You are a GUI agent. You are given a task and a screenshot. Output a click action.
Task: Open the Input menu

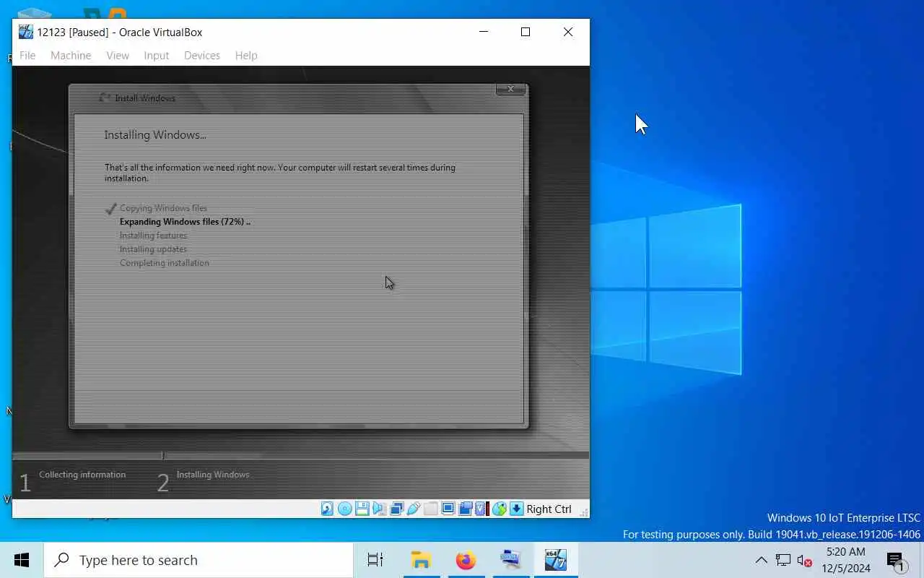(x=156, y=55)
